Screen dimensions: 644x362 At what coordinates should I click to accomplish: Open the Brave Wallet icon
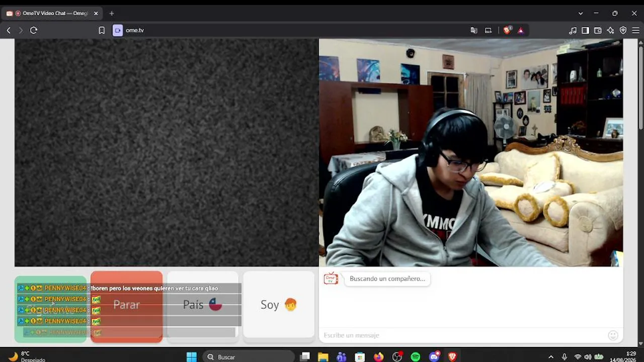(598, 30)
